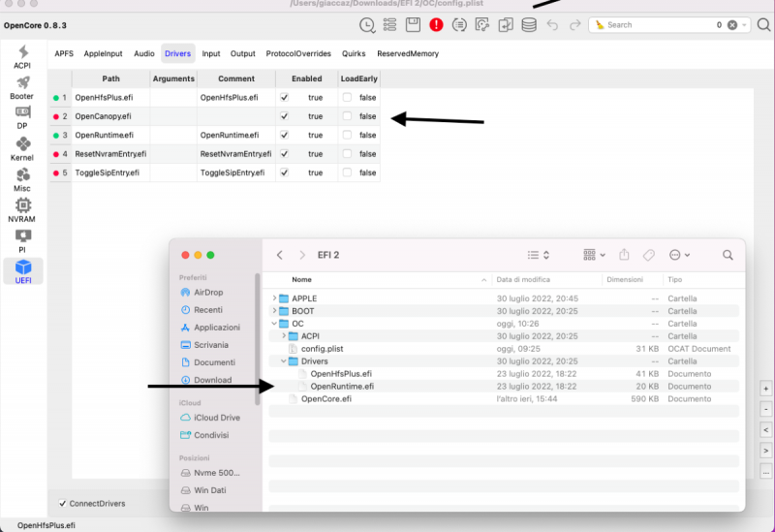Open Finder list view switcher dropdown
This screenshot has height=532, width=775.
click(539, 255)
